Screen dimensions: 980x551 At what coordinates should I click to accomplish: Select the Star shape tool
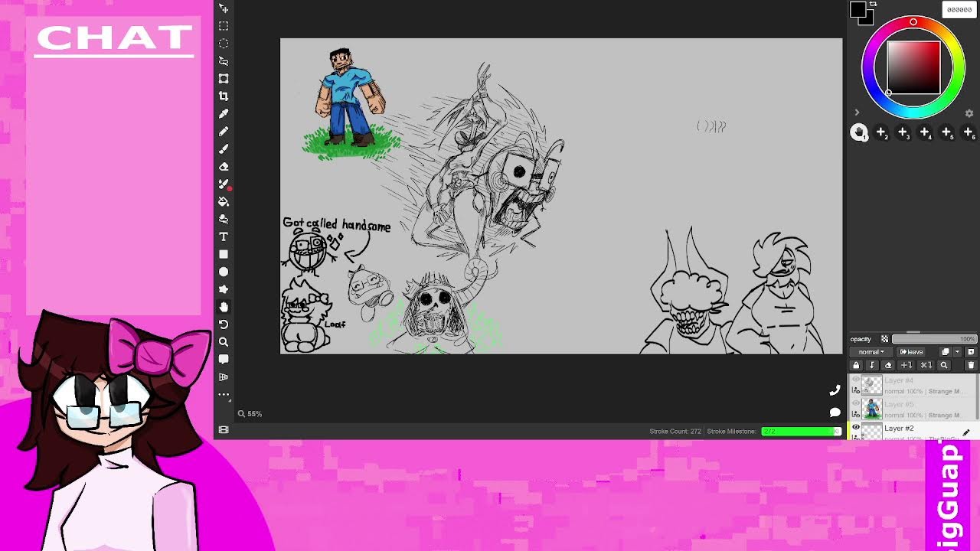pos(224,289)
